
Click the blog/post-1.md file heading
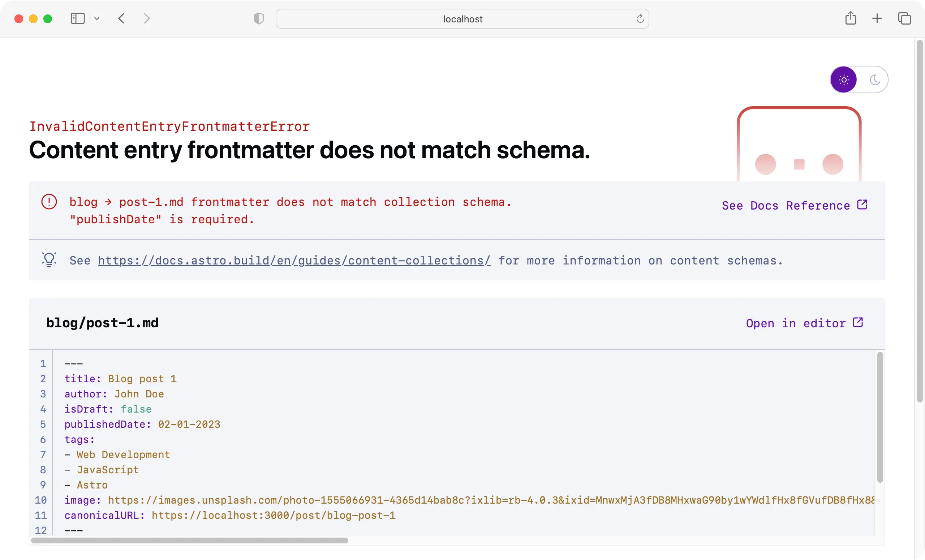point(102,323)
